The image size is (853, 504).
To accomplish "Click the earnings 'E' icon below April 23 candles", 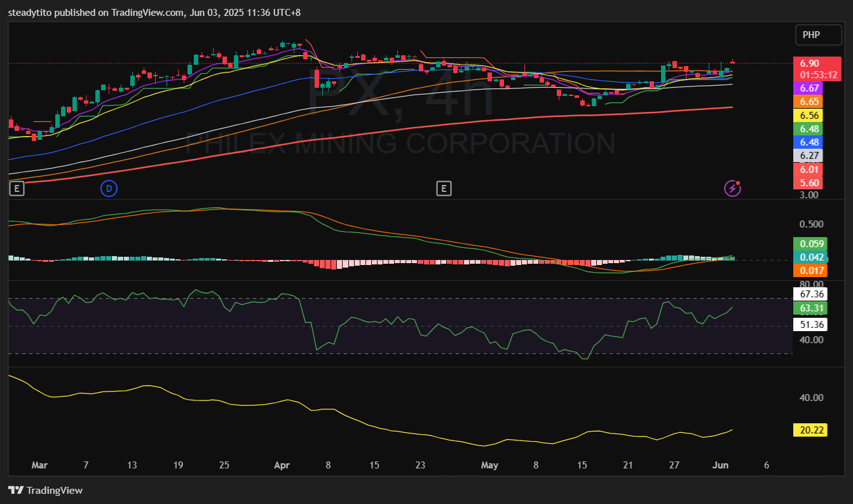I will point(444,188).
